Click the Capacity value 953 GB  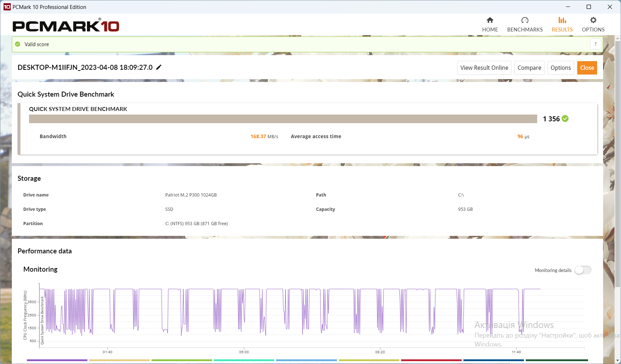[x=465, y=209]
